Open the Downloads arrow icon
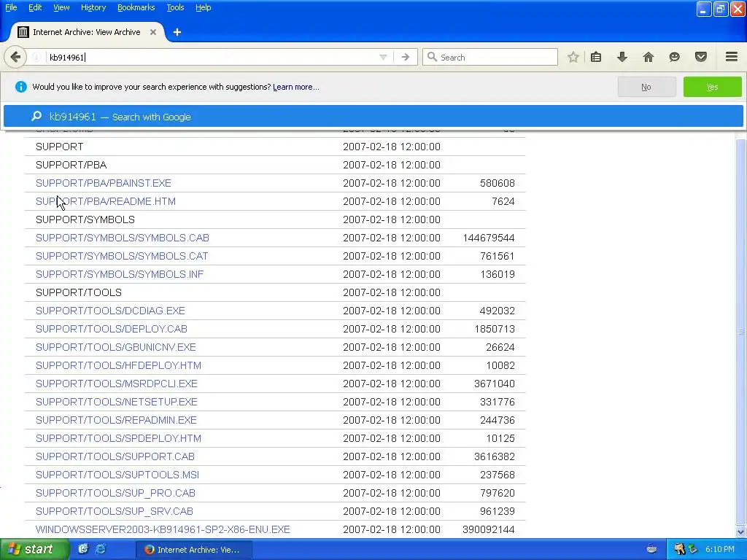The image size is (747, 560). [x=622, y=57]
